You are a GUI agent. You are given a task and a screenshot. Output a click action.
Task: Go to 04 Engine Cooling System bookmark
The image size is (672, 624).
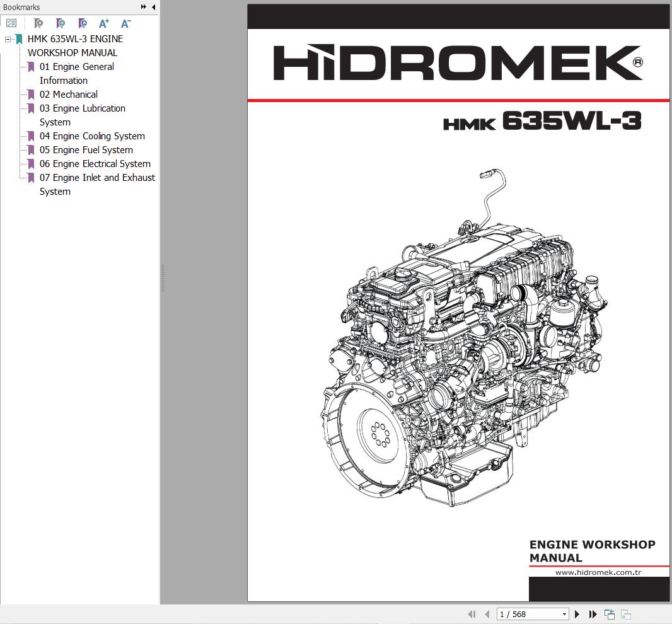92,136
